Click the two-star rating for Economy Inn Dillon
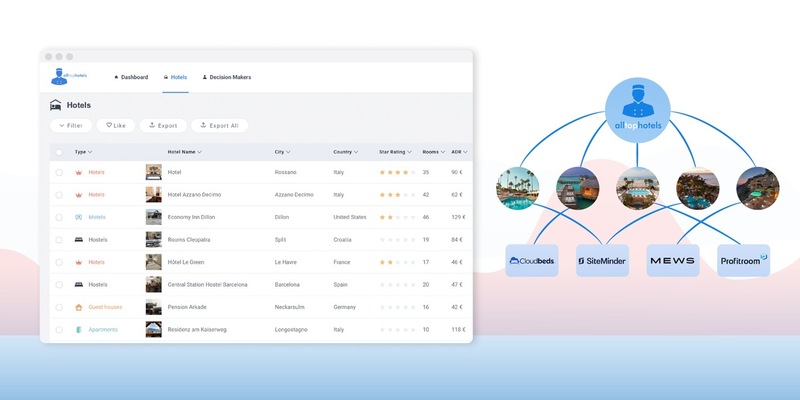Screen dimensions: 800x400 [397, 217]
